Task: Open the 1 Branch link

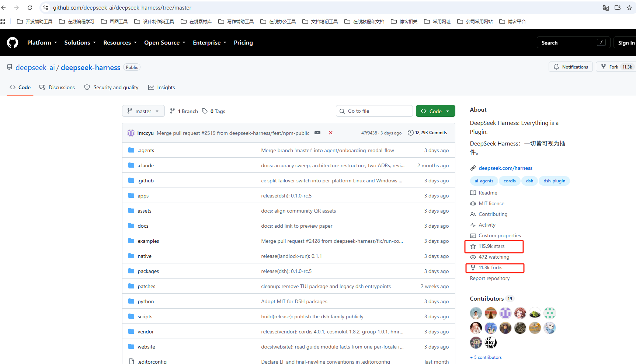Action: click(x=184, y=111)
